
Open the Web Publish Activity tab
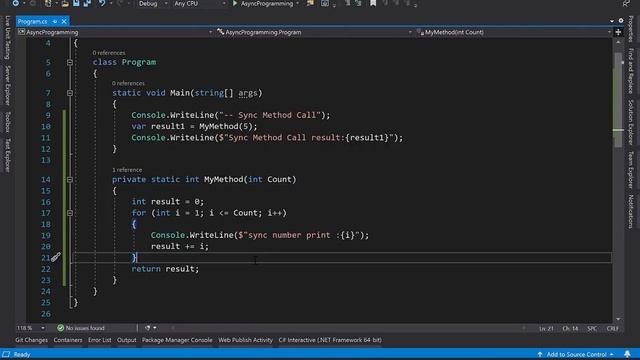tap(245, 340)
